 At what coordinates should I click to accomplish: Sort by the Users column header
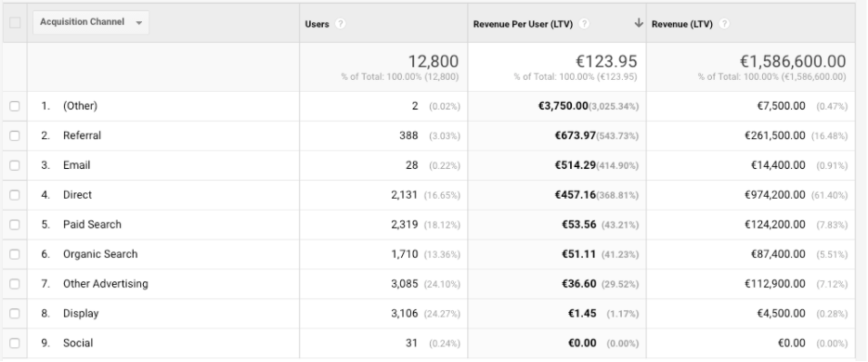pyautogui.click(x=317, y=24)
